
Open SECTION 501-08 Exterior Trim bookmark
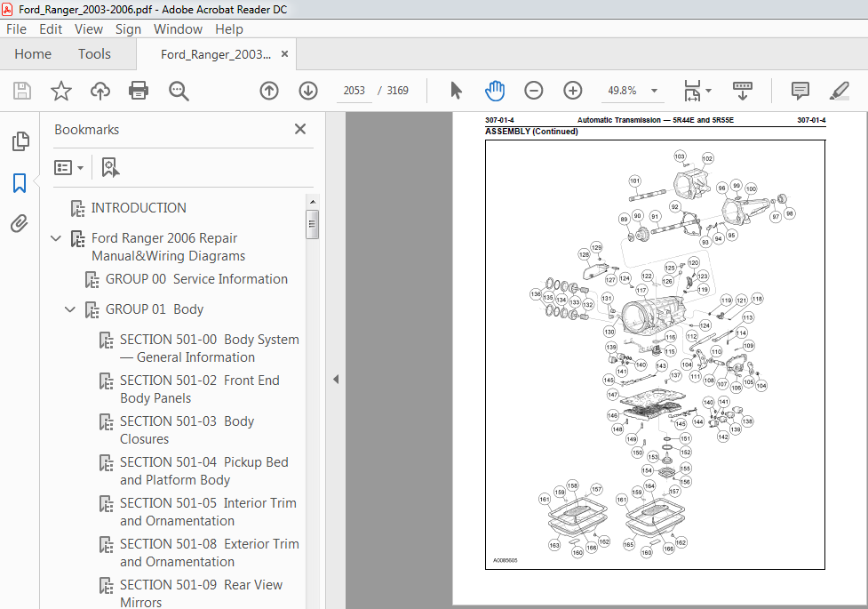[x=210, y=553]
